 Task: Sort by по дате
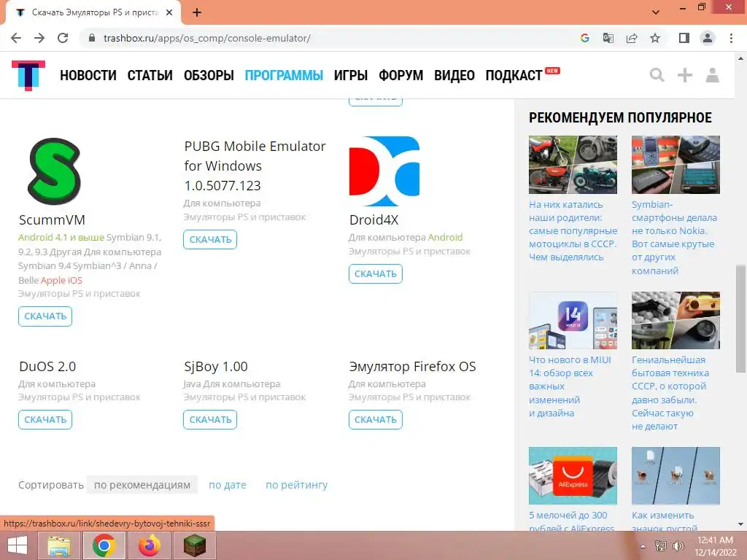[228, 485]
